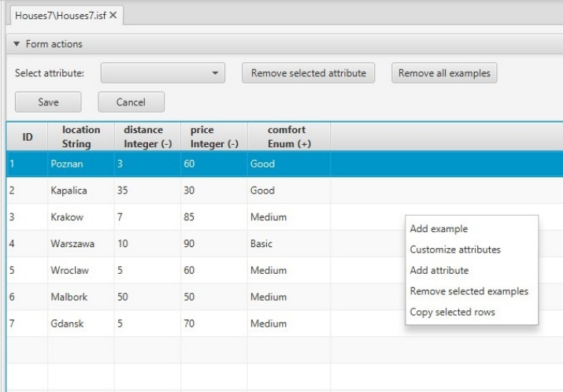563x392 pixels.
Task: Click distance value 10 in Warszawa row
Action: tap(147, 243)
